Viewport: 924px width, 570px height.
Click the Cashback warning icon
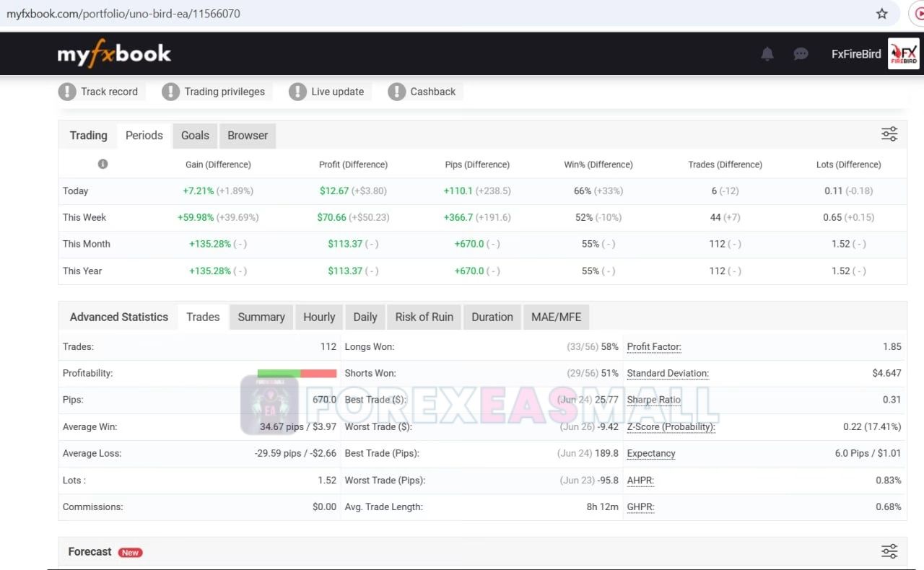coord(396,92)
